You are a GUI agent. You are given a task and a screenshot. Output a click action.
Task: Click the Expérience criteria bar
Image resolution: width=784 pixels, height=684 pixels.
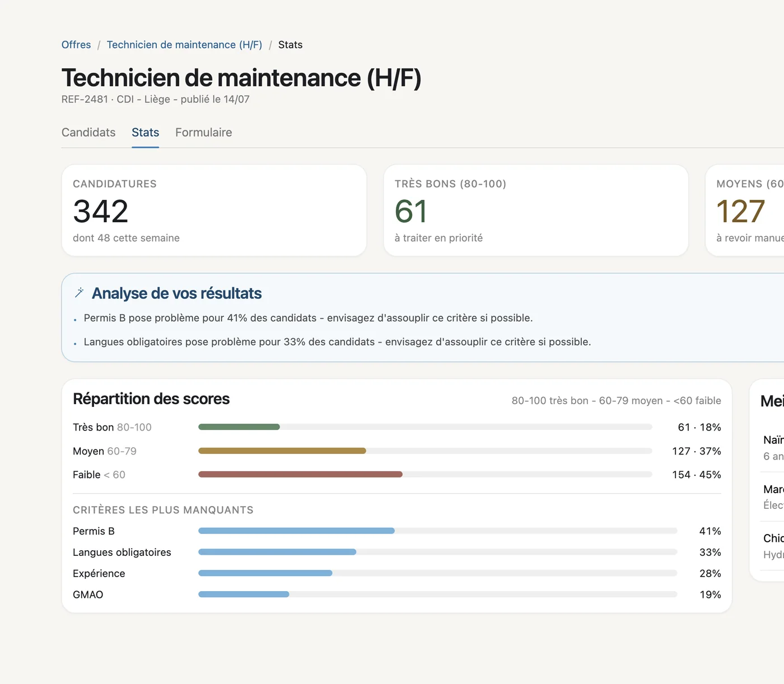point(438,573)
